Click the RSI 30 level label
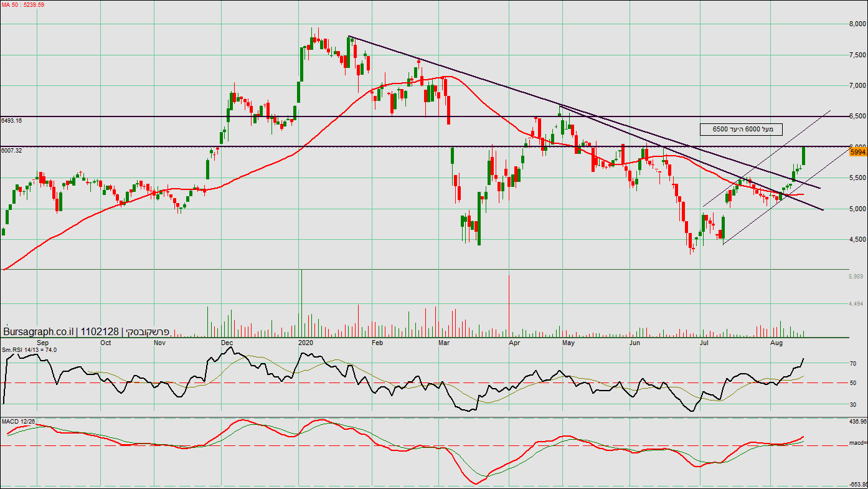This screenshot has height=489, width=868. (854, 404)
